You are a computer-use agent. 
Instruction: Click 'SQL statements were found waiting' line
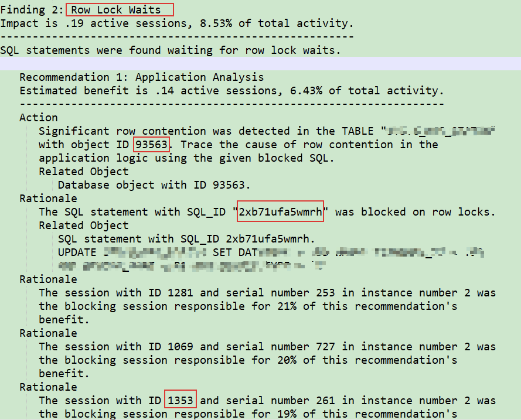[x=171, y=50]
